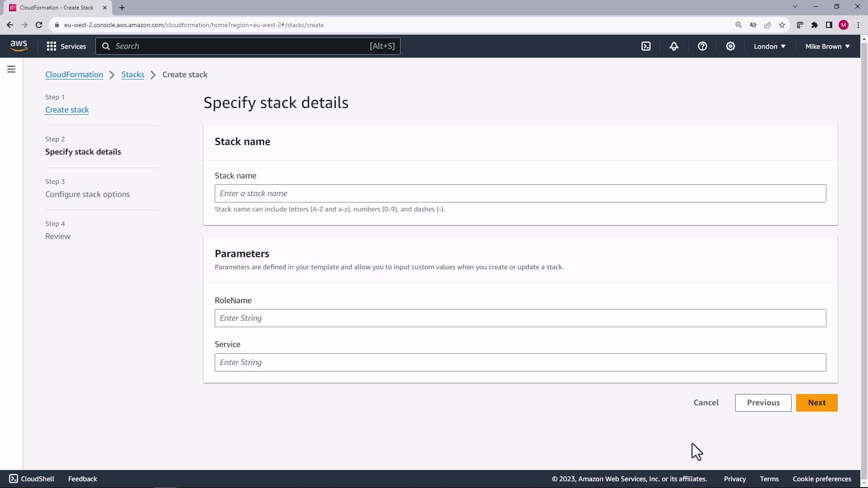
Task: Reload the page in the browser
Action: 39,25
